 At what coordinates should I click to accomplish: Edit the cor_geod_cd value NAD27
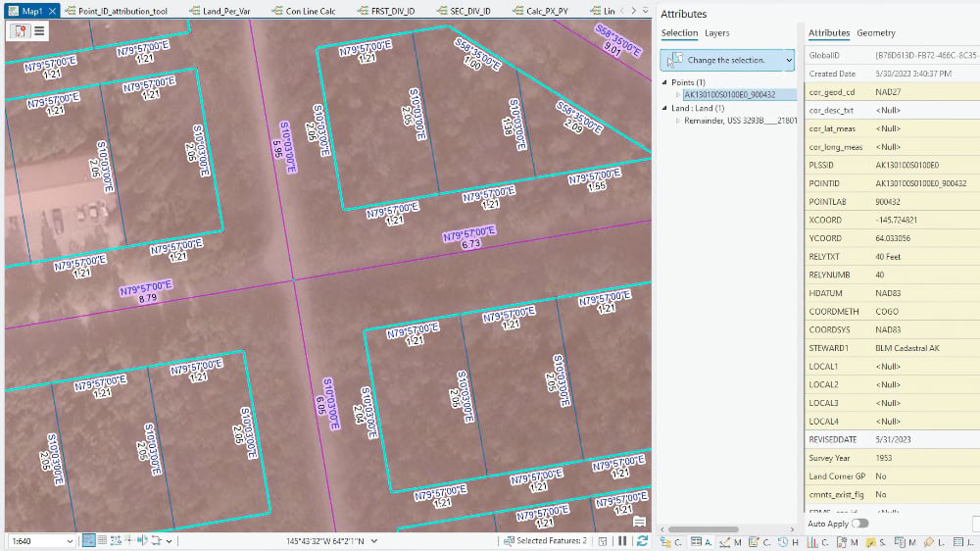click(x=888, y=92)
